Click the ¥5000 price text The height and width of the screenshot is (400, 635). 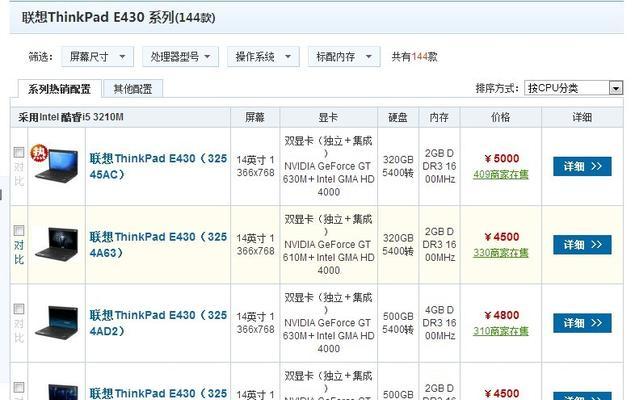coord(502,158)
